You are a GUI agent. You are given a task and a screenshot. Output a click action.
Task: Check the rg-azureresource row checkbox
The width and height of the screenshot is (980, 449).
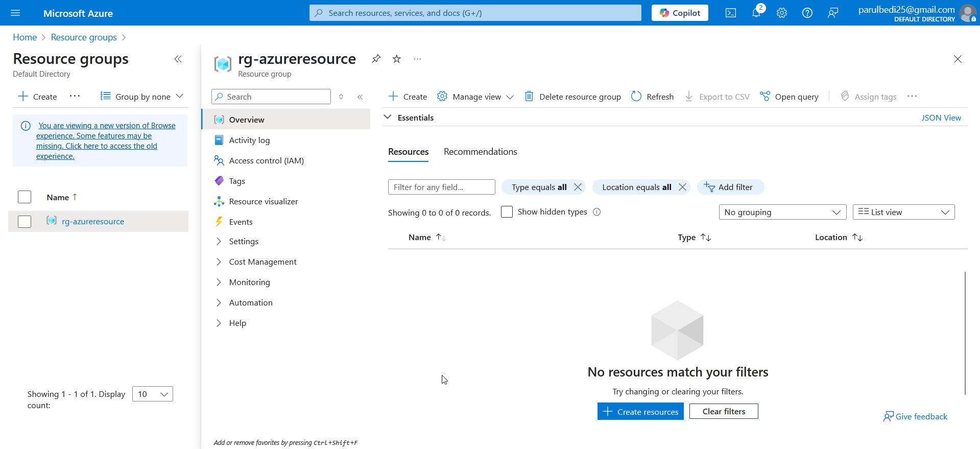(25, 222)
